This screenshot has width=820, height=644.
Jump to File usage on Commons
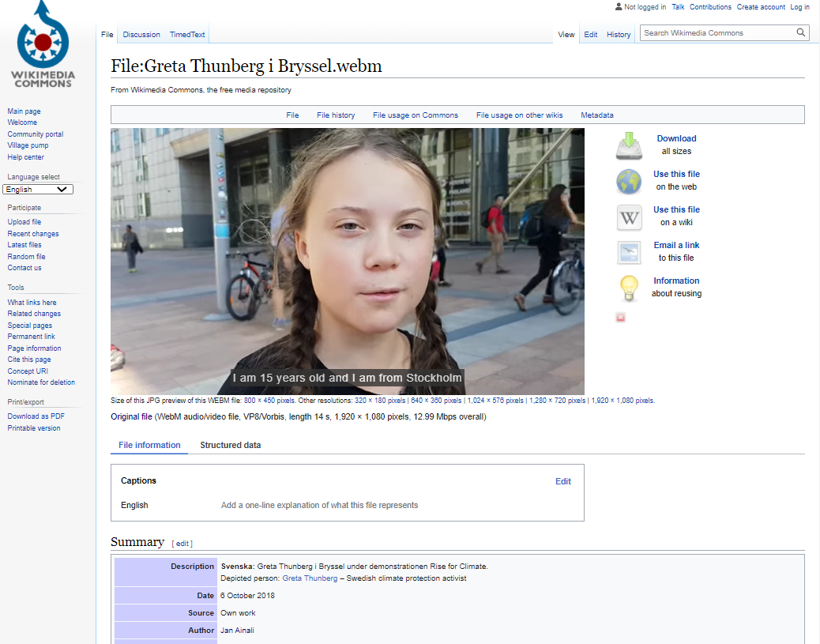[416, 115]
